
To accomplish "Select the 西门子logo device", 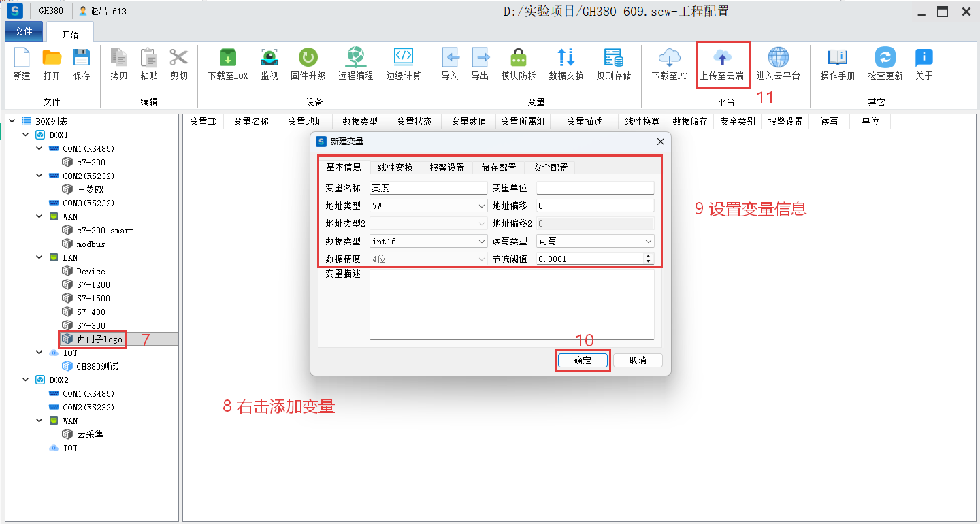I will [99, 339].
